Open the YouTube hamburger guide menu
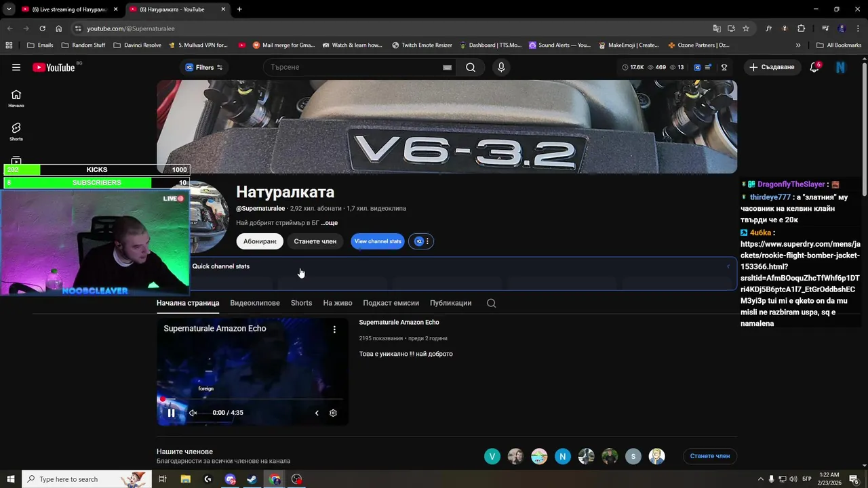 click(x=16, y=67)
